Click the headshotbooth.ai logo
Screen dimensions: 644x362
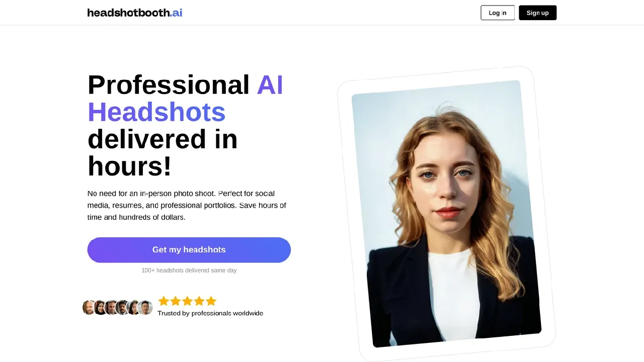pyautogui.click(x=135, y=13)
